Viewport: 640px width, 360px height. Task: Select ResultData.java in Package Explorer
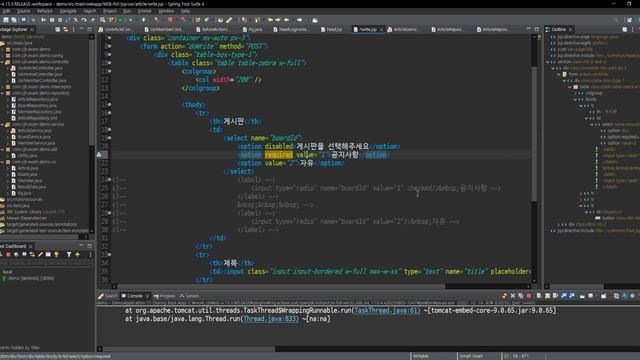(x=29, y=187)
